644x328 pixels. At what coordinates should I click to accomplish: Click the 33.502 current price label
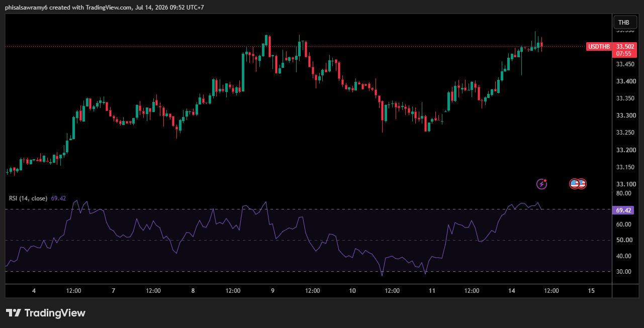click(625, 46)
